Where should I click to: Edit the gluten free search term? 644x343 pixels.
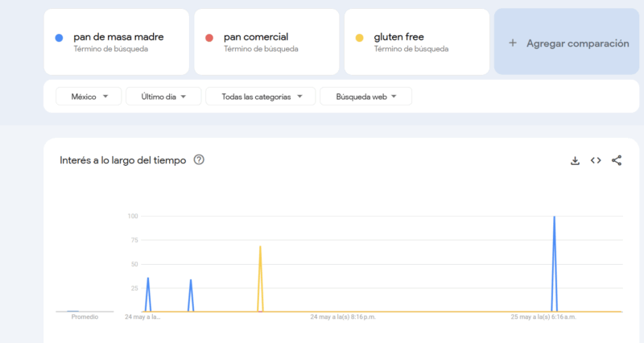(x=398, y=37)
